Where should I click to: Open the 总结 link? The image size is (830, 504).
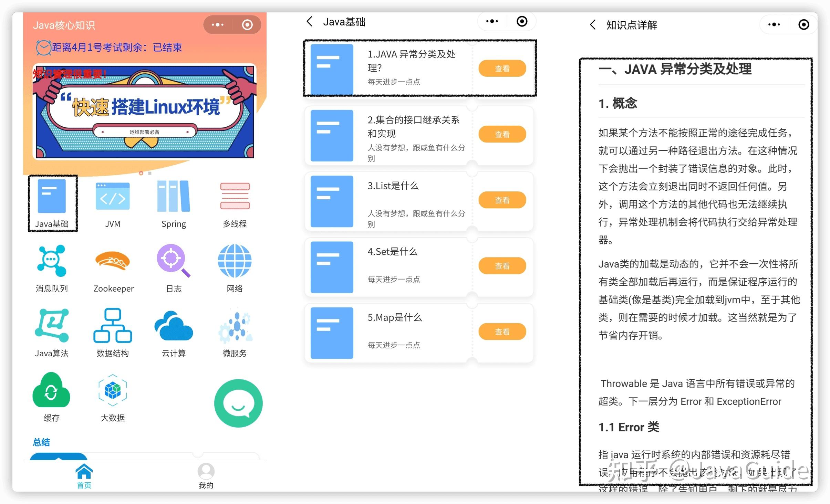click(41, 442)
